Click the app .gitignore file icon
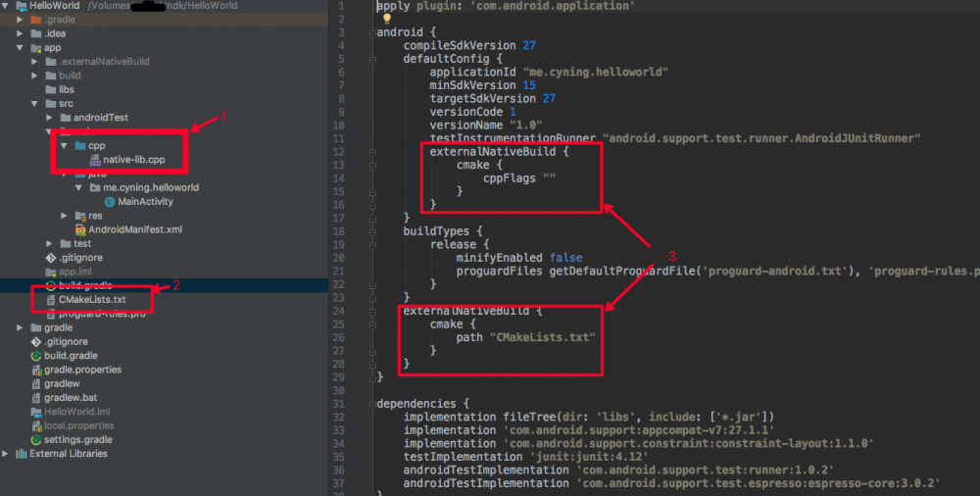 (51, 258)
